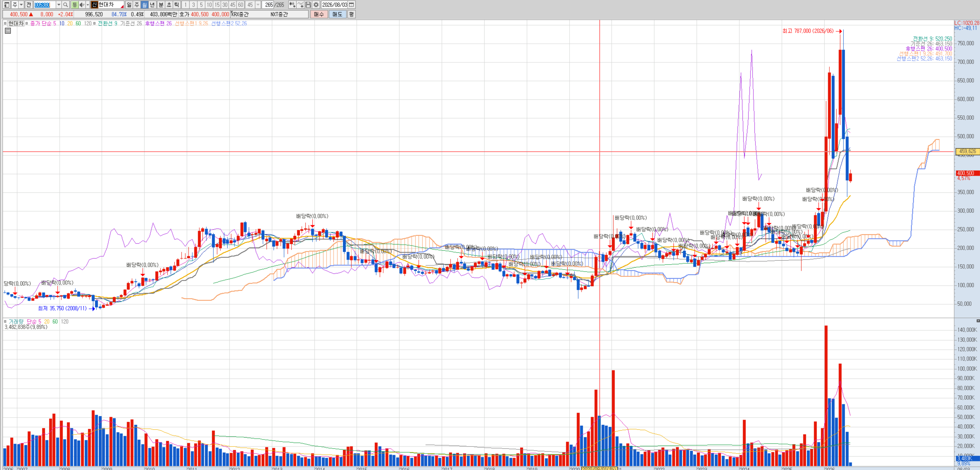This screenshot has width=980, height=470.
Task: Click the black 신 badge icon
Action: (x=94, y=5)
